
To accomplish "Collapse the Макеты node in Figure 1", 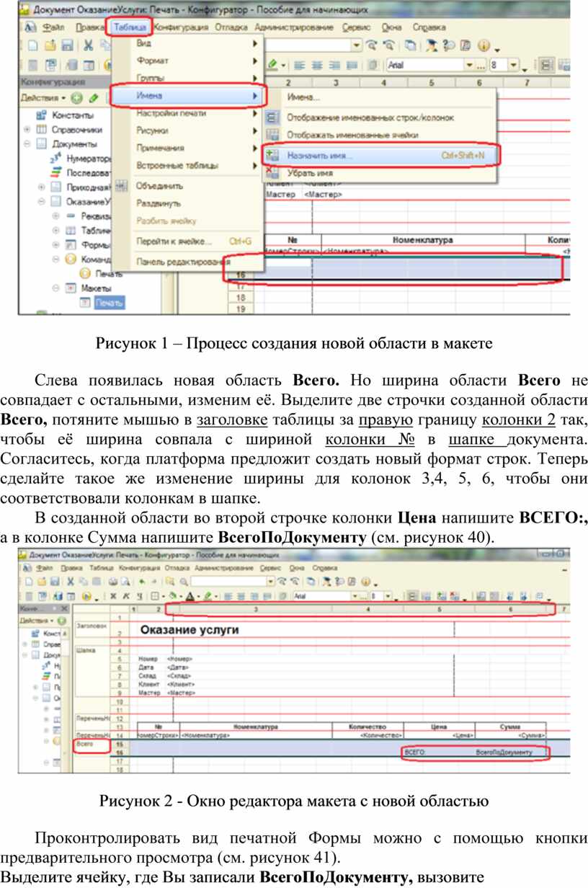I will coord(55,288).
